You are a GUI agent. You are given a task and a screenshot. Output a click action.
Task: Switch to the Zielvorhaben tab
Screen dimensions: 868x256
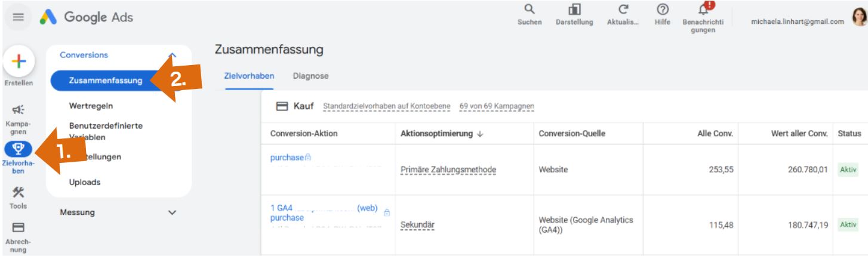click(249, 76)
